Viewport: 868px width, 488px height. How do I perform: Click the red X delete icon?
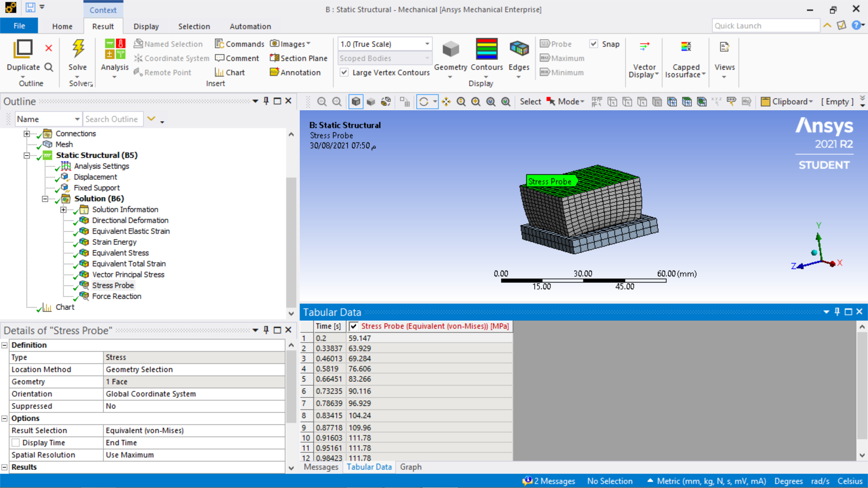click(49, 48)
